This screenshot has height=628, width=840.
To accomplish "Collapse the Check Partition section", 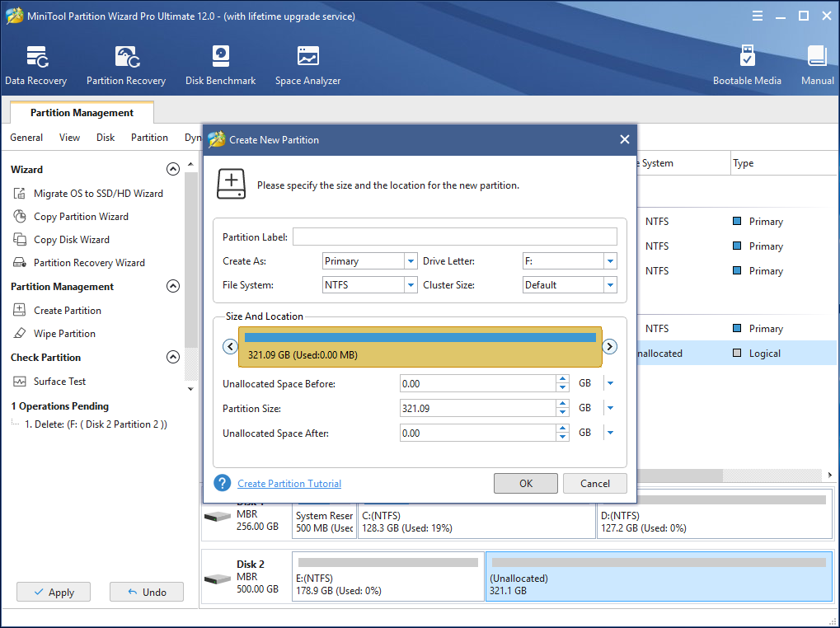I will coord(173,357).
